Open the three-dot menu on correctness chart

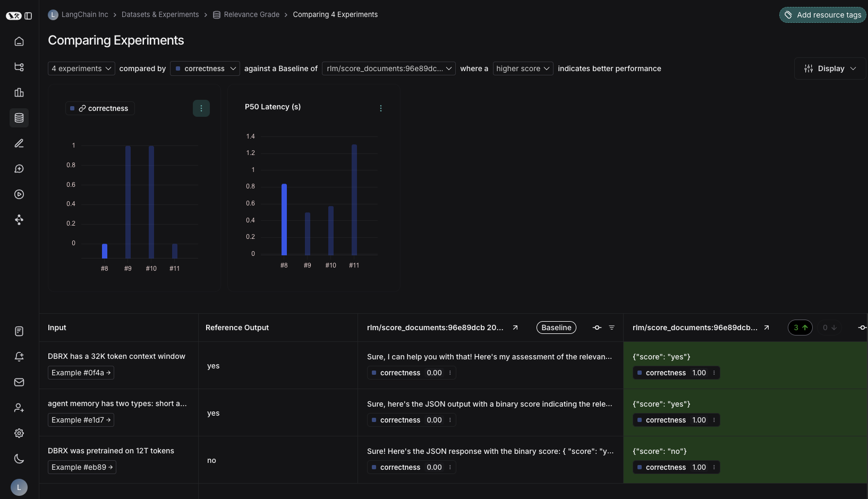click(x=201, y=108)
